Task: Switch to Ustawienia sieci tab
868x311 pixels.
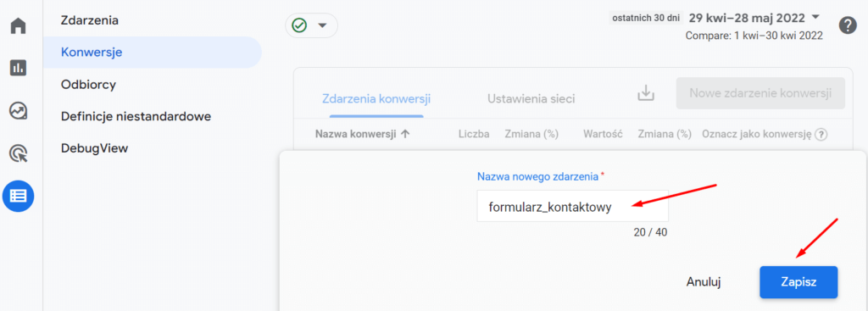Action: 531,99
